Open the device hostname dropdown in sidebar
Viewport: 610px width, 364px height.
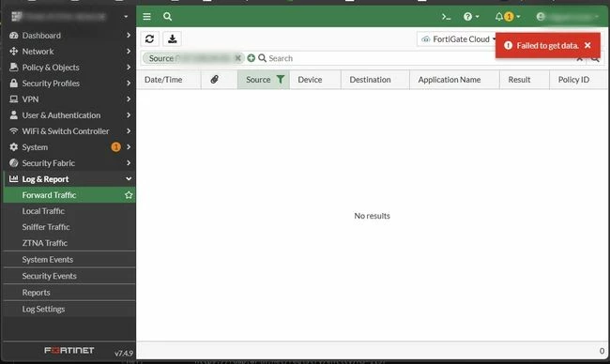pyautogui.click(x=69, y=16)
